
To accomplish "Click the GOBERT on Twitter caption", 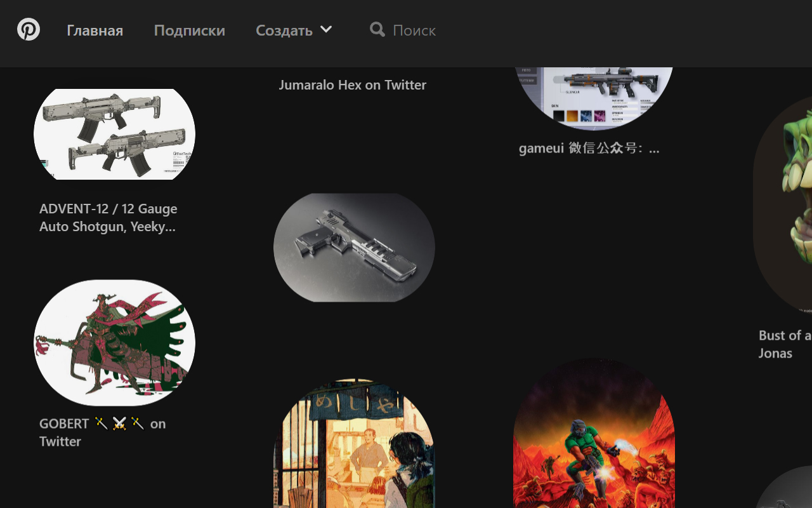I will pos(103,432).
